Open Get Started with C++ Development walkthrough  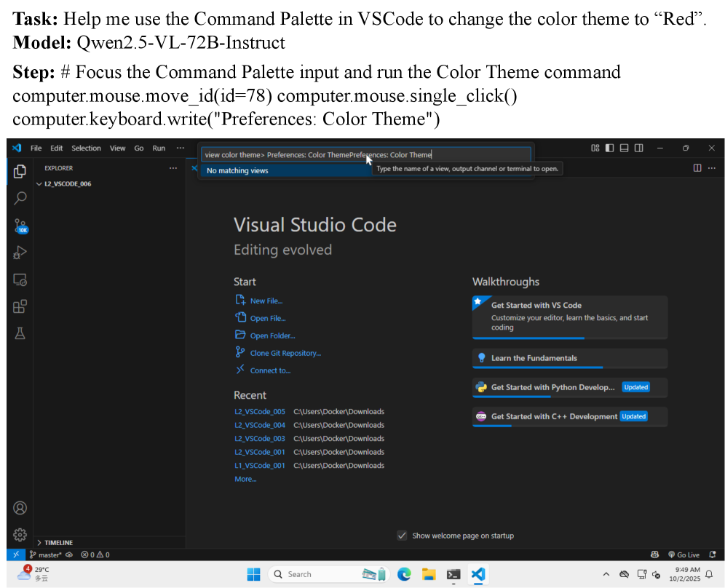click(x=570, y=416)
